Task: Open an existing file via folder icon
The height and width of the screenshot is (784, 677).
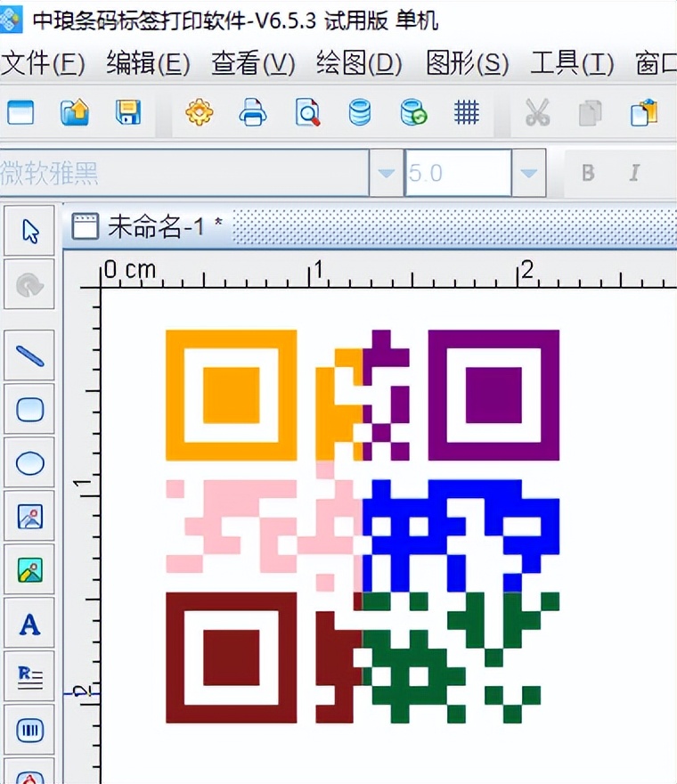Action: [75, 112]
